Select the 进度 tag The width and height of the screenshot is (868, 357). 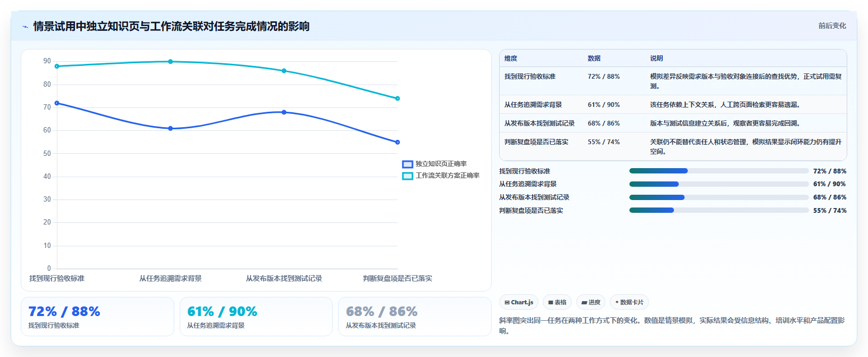[x=591, y=302]
